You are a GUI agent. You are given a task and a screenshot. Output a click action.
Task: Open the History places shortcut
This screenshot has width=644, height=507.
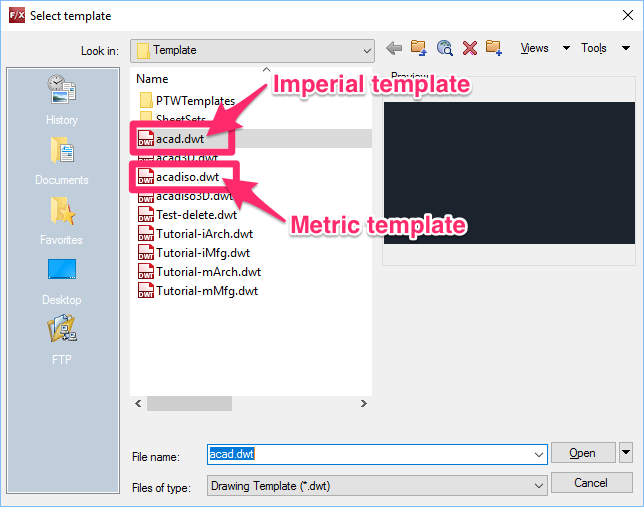point(62,100)
